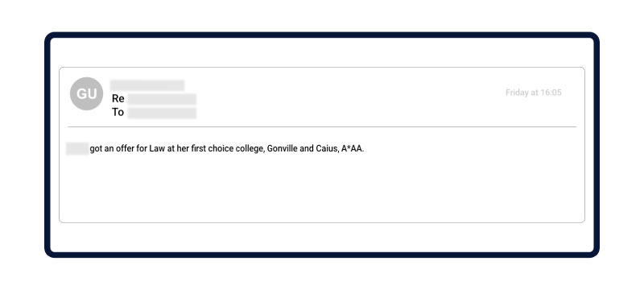Viewport: 644px width, 290px height.
Task: Click the word Law in the message
Action: (157, 149)
